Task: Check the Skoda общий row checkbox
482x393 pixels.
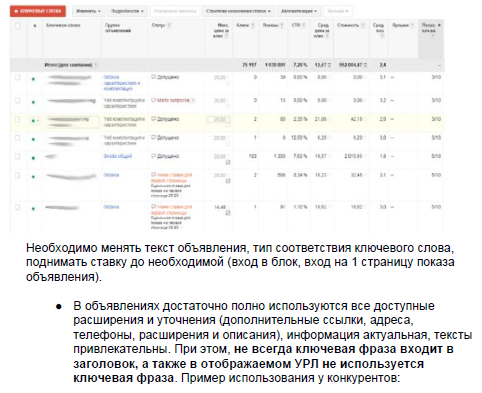Action: click(x=18, y=156)
